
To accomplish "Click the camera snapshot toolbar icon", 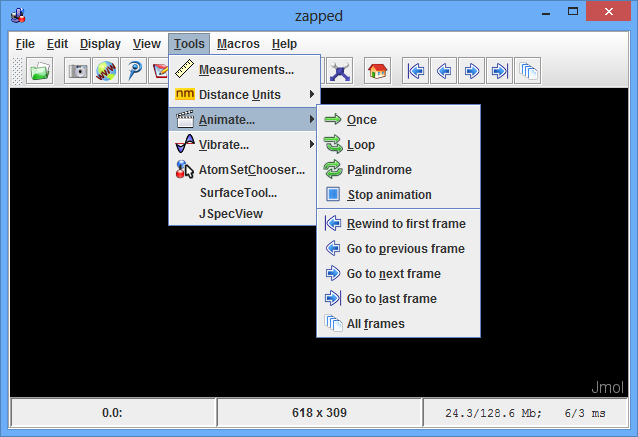I will (77, 71).
